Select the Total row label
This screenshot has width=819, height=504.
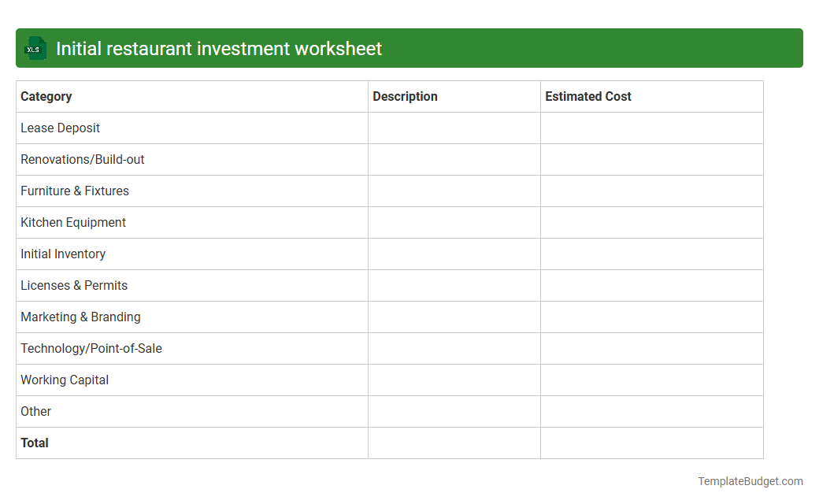35,443
